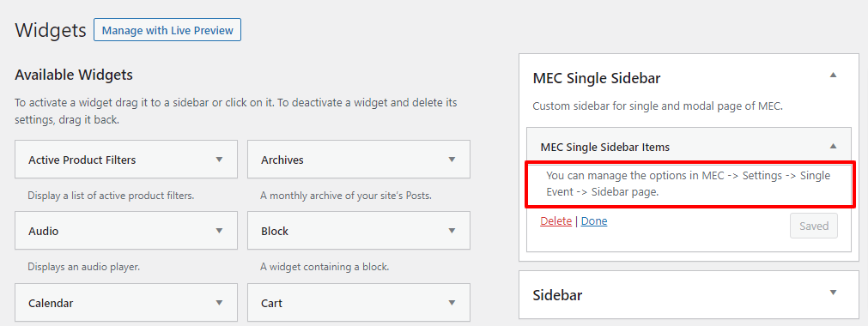Select the Archives widget title
Screen dimensions: 868x326
point(282,160)
